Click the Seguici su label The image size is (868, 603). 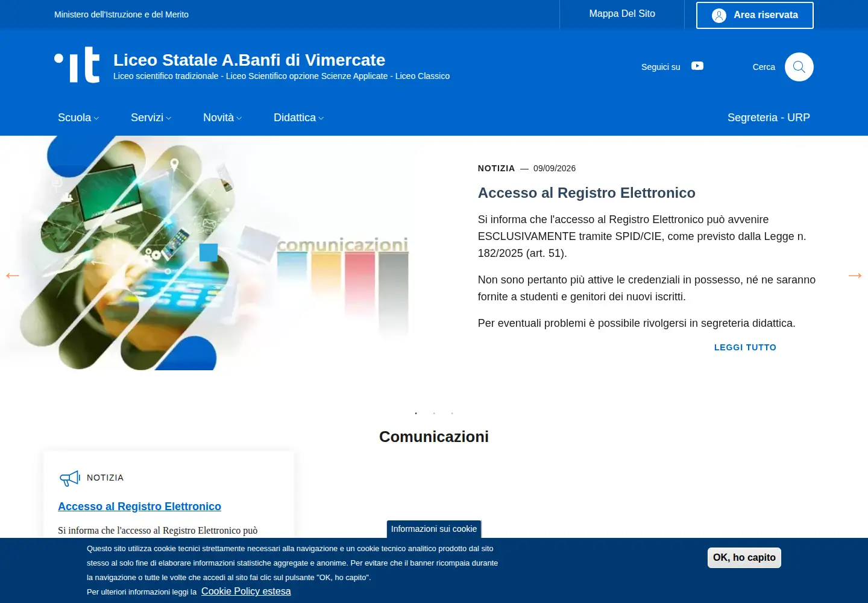coord(661,67)
